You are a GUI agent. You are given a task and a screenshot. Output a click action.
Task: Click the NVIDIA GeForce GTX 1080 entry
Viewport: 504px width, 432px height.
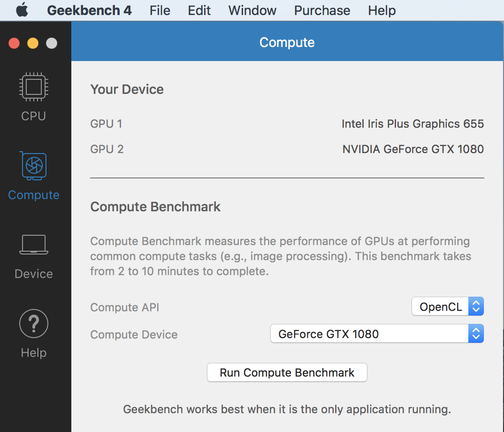click(x=413, y=149)
